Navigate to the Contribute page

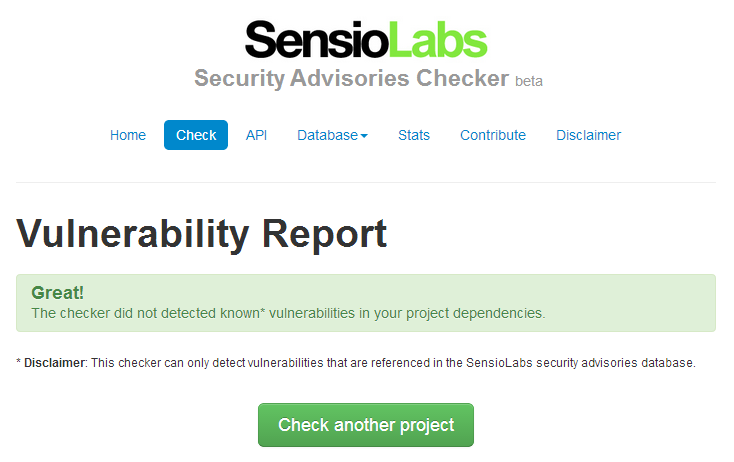coord(493,135)
